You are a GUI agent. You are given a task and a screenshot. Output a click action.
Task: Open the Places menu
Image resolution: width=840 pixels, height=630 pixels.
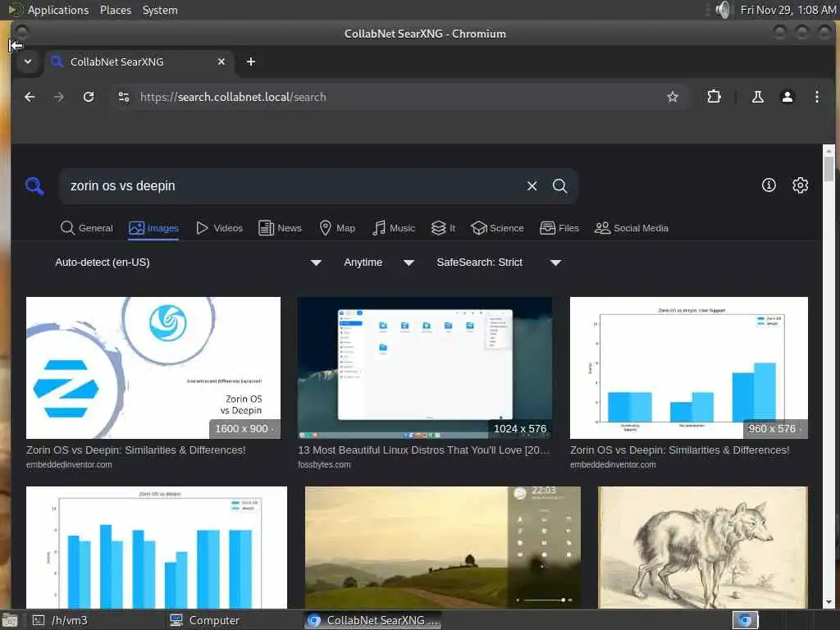(115, 10)
